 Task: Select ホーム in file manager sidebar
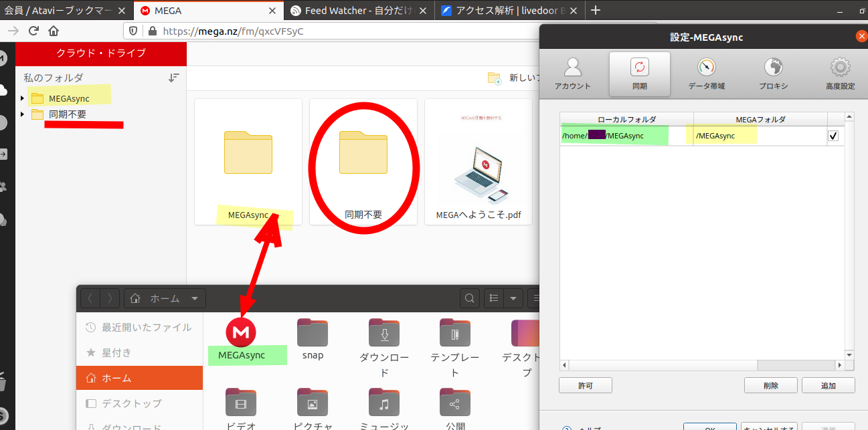click(x=139, y=378)
